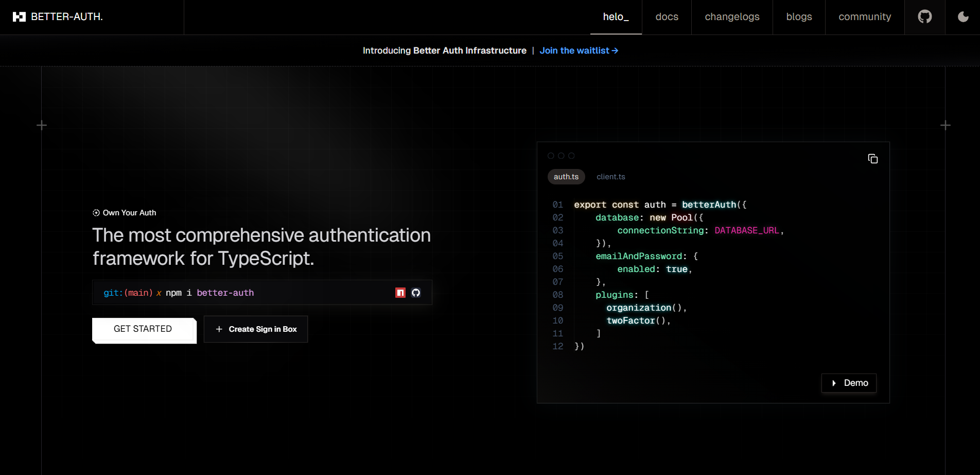The image size is (980, 475).
Task: Click the middle circle above the code editor
Action: pyautogui.click(x=562, y=155)
